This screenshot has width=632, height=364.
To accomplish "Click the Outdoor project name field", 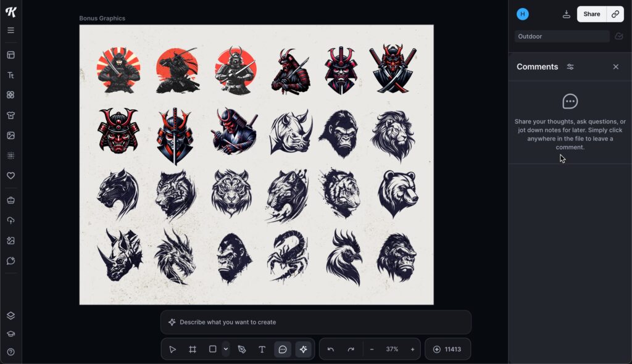I will [x=562, y=36].
